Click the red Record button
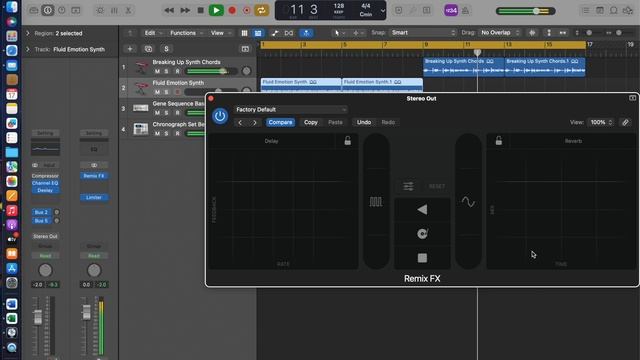 [x=232, y=10]
